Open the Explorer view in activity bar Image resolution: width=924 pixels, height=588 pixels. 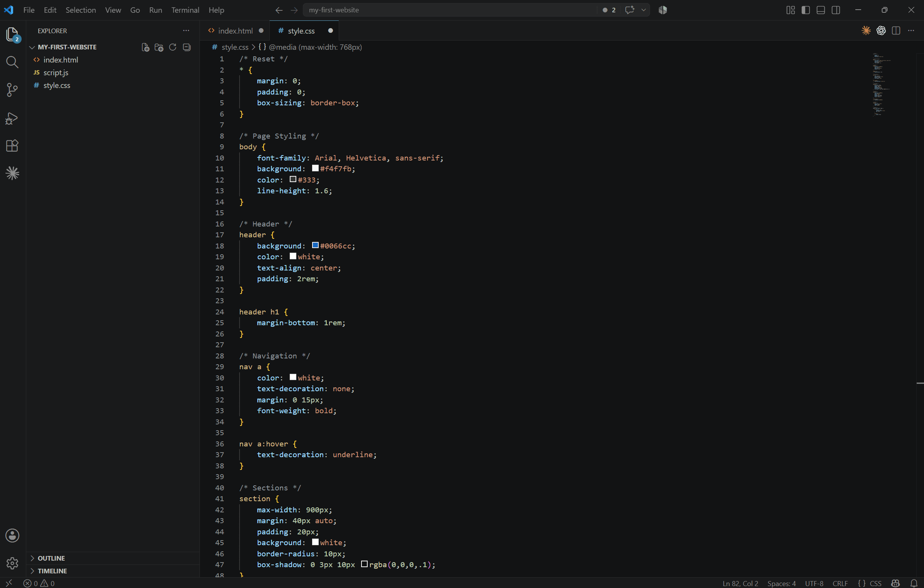(12, 35)
